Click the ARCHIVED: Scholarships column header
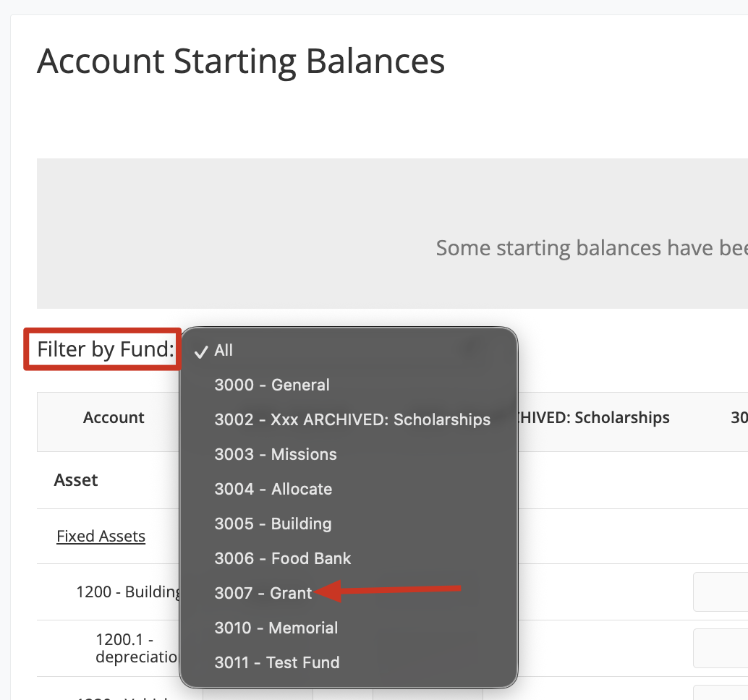 point(593,418)
